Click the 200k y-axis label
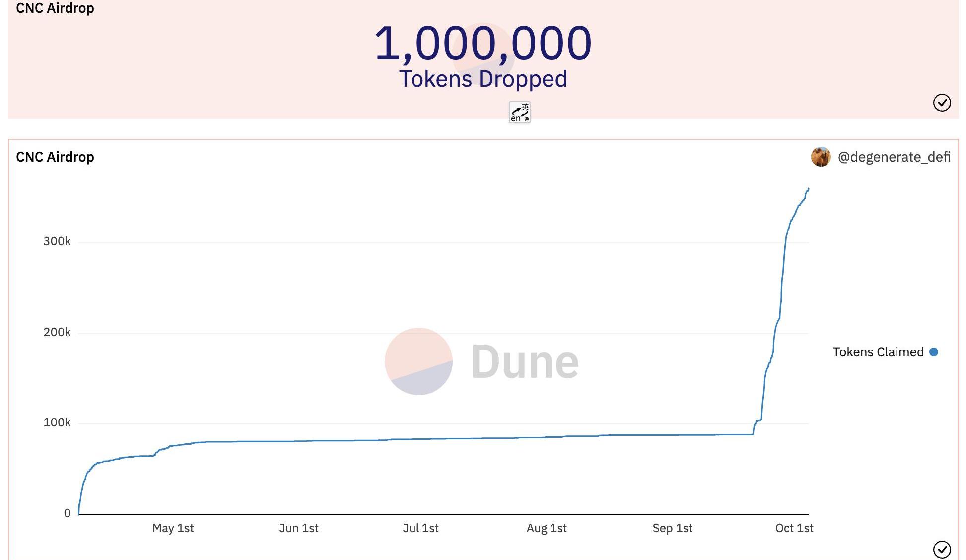 point(57,332)
